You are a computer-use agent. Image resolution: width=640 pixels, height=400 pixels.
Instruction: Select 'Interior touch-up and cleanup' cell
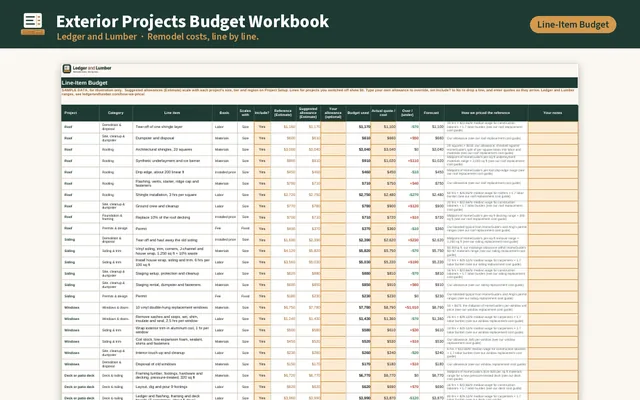[172, 353]
